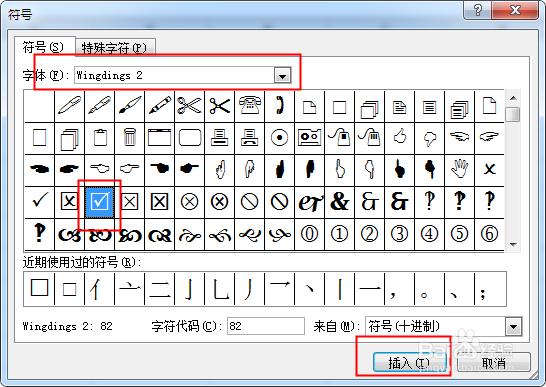
Task: Select the bold ampersand symbol
Action: (340, 202)
